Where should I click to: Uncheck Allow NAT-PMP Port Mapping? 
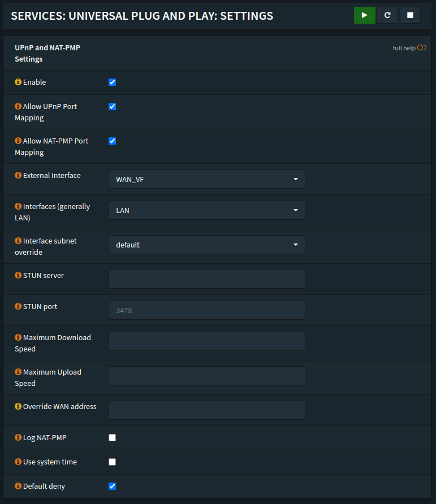pyautogui.click(x=112, y=141)
